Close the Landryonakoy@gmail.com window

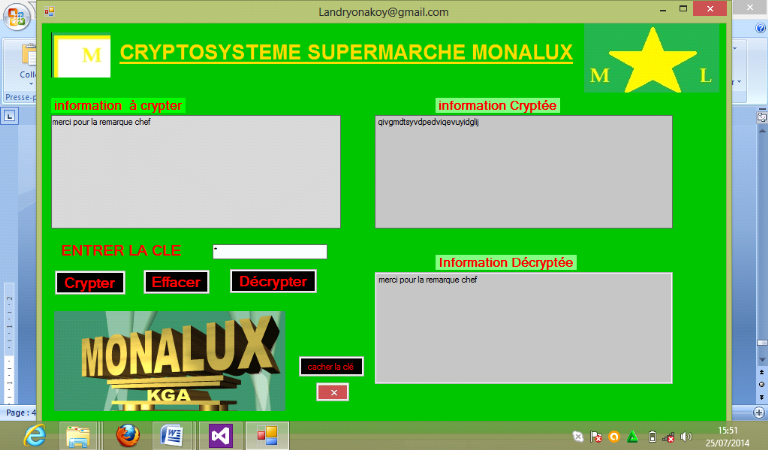pyautogui.click(x=710, y=9)
